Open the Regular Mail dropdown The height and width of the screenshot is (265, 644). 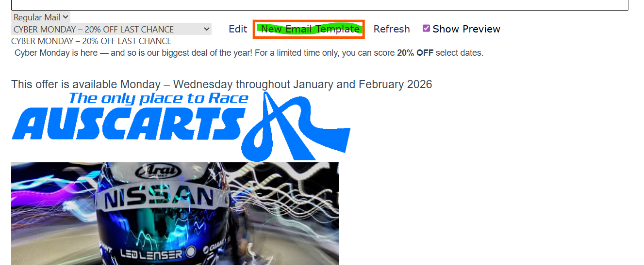pyautogui.click(x=41, y=17)
